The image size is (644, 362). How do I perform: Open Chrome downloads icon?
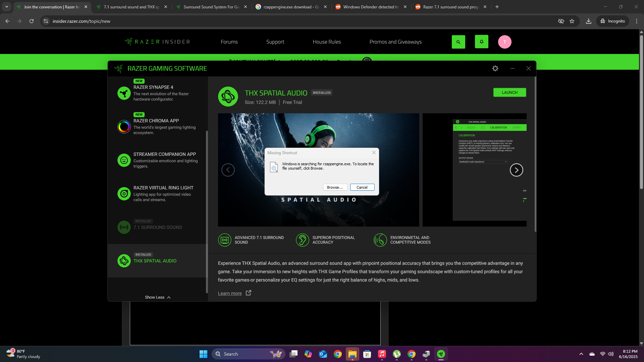pos(589,21)
